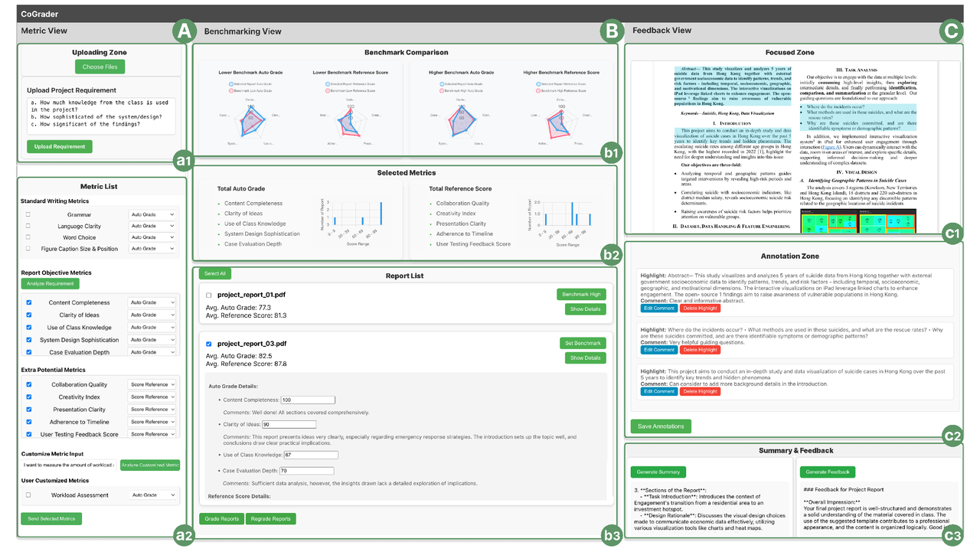Click the first Delete Highlight button
The width and height of the screenshot is (980, 552).
[x=700, y=308]
